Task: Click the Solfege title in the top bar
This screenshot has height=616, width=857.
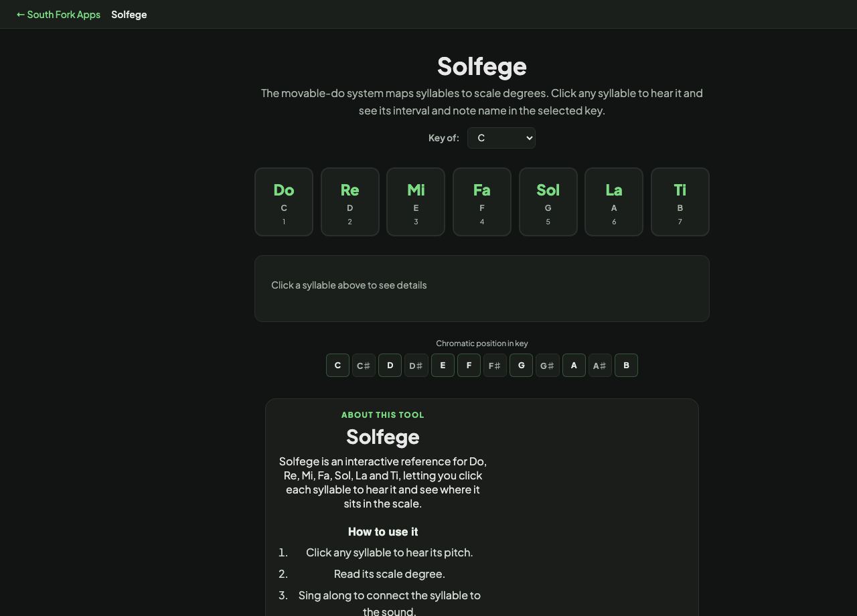Action: (x=129, y=14)
